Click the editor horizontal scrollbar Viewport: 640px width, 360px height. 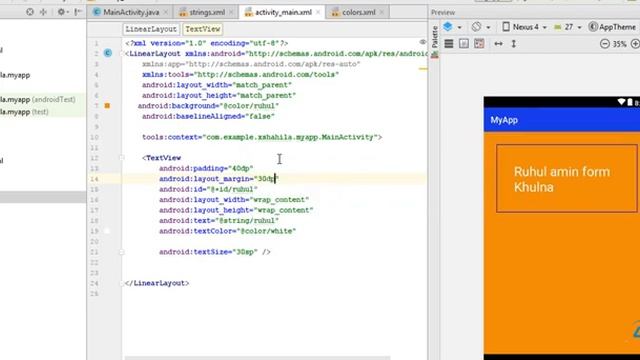click(x=257, y=358)
